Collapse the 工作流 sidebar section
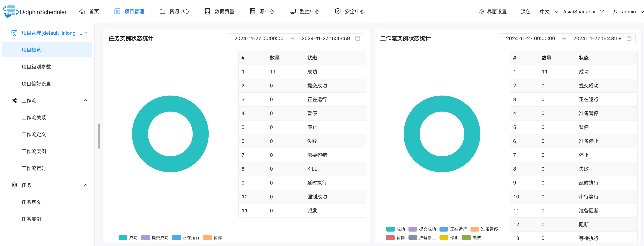The image size is (644, 246). coord(85,100)
